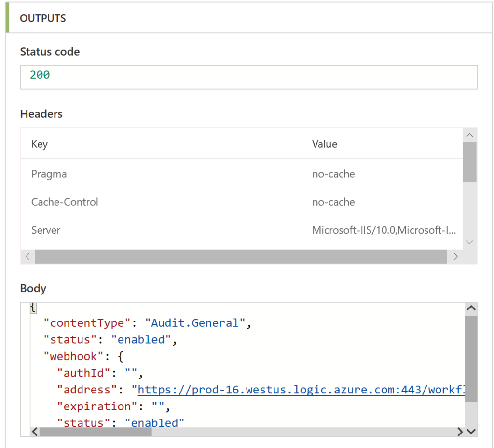Click the Headers table scroll down arrow
Screen dimensions: 494x448
pos(470,242)
